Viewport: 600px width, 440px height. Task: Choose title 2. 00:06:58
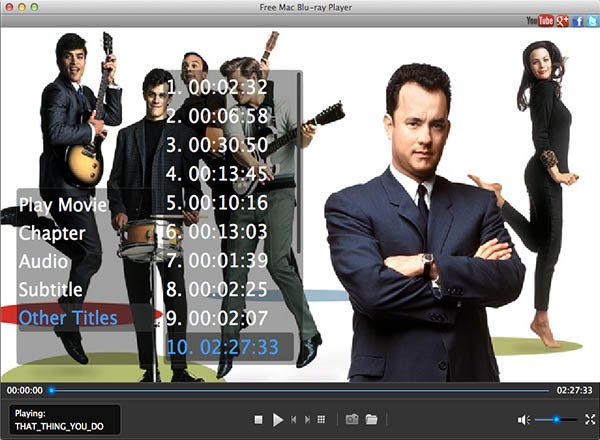217,116
